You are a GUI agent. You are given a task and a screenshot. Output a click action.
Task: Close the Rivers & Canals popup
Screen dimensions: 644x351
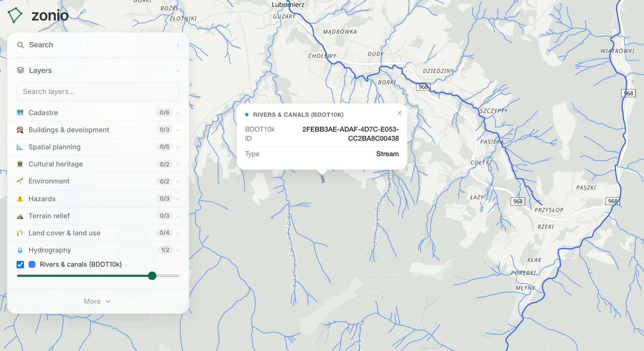pyautogui.click(x=400, y=113)
